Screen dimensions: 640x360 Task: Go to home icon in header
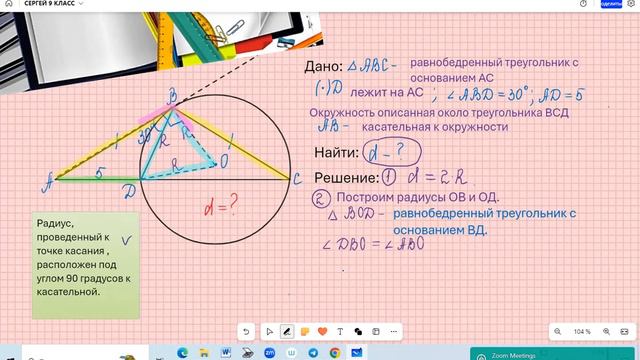click(x=9, y=3)
